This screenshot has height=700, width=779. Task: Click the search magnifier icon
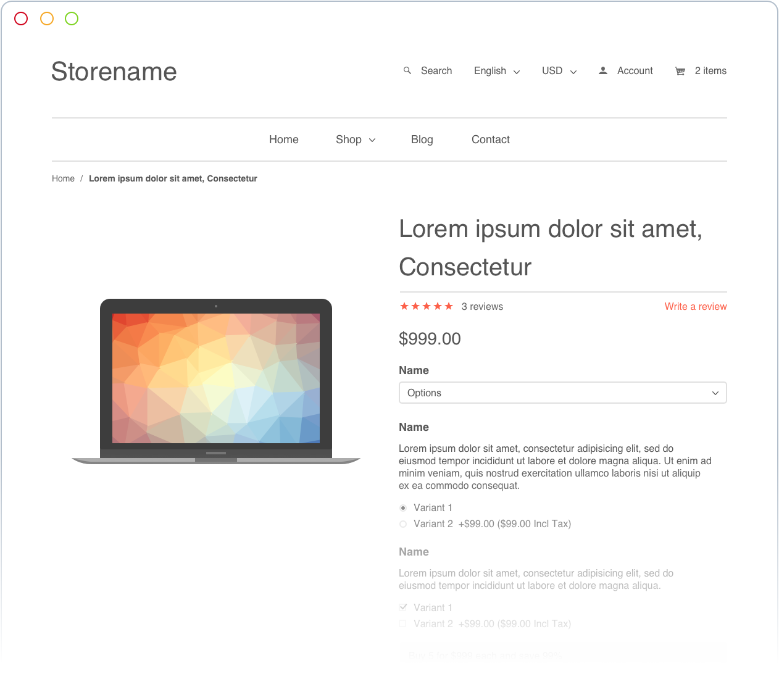click(407, 70)
